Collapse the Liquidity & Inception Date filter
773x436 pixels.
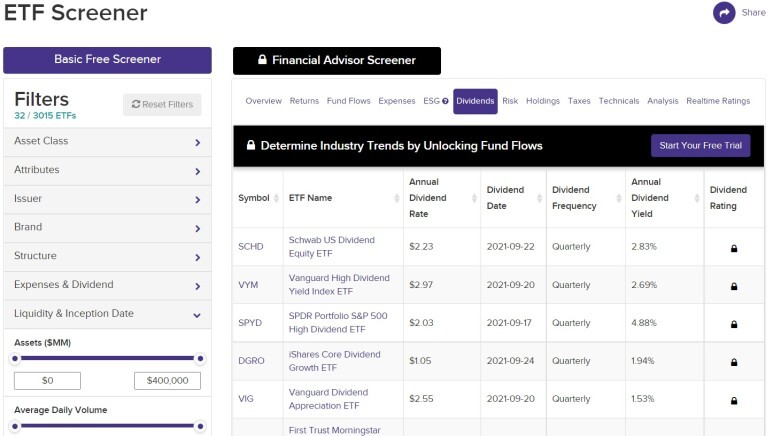(x=107, y=314)
